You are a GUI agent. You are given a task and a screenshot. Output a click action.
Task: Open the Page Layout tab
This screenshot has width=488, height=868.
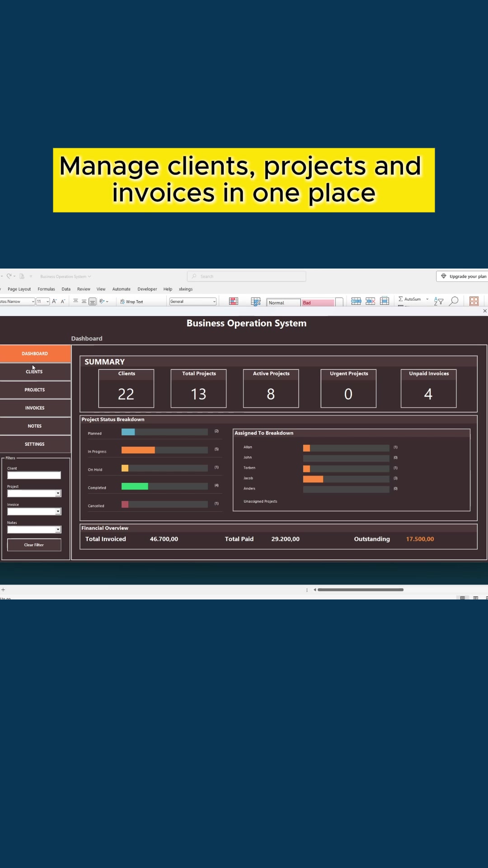click(x=19, y=289)
